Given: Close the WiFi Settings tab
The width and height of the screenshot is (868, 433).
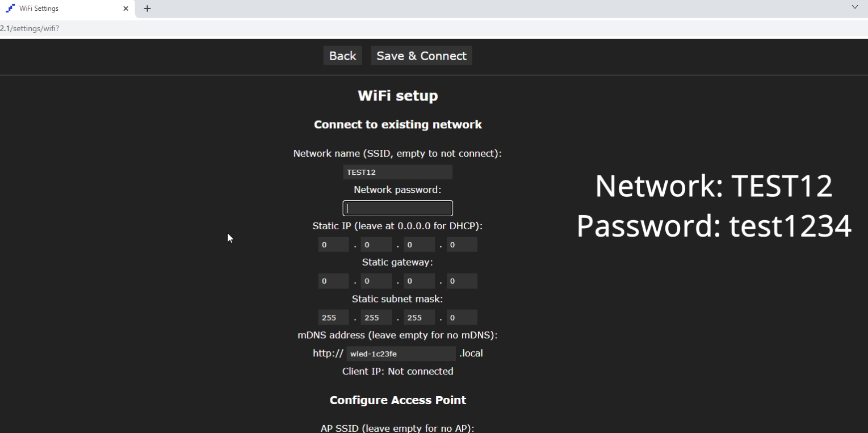Looking at the screenshot, I should click(x=126, y=8).
